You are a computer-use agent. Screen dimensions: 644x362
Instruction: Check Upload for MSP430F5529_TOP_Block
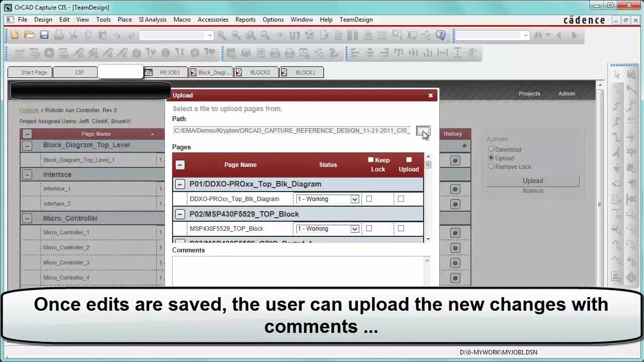click(x=401, y=229)
